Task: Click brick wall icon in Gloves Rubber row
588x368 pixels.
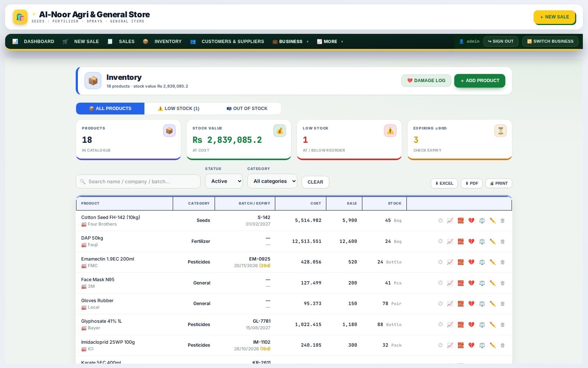Action: (x=461, y=304)
